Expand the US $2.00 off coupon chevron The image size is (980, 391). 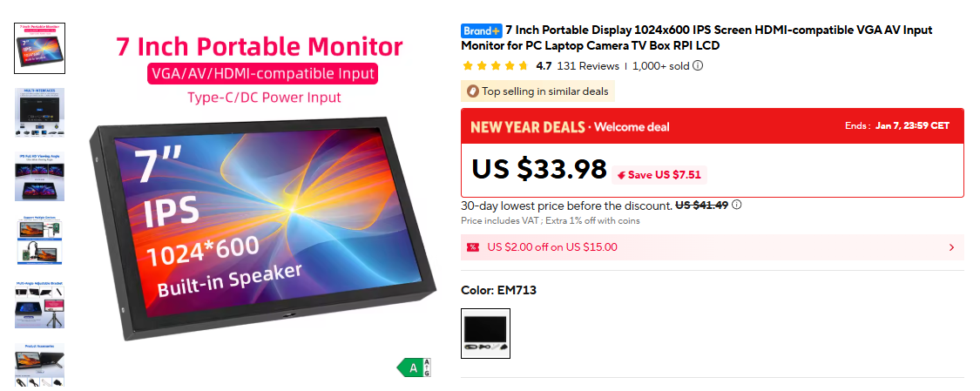pos(952,247)
